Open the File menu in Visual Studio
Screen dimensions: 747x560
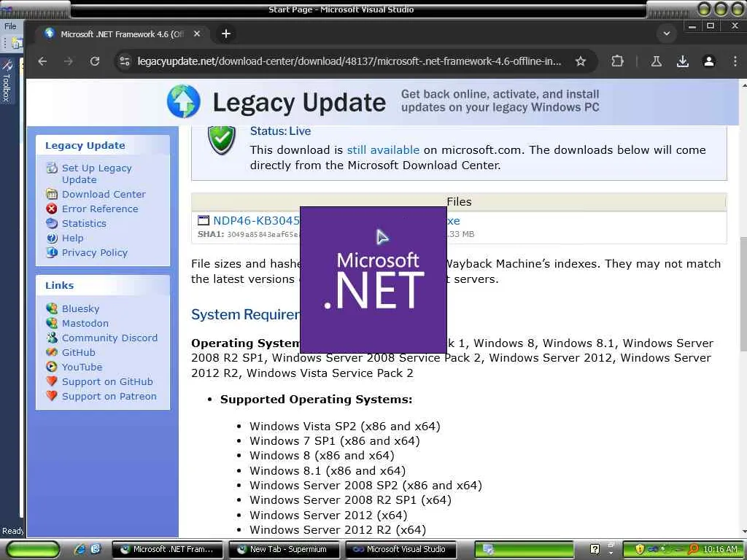click(10, 26)
